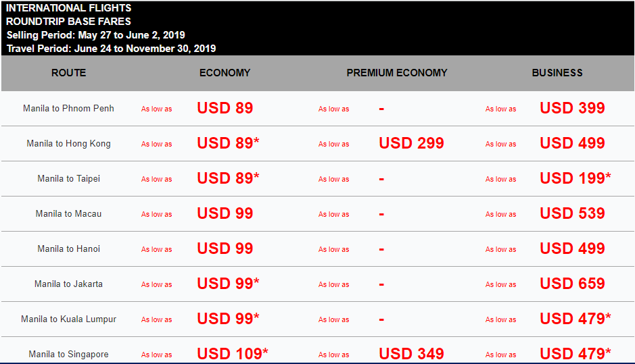Open the Manila to Macau route
The width and height of the screenshot is (635, 364).
[68, 213]
